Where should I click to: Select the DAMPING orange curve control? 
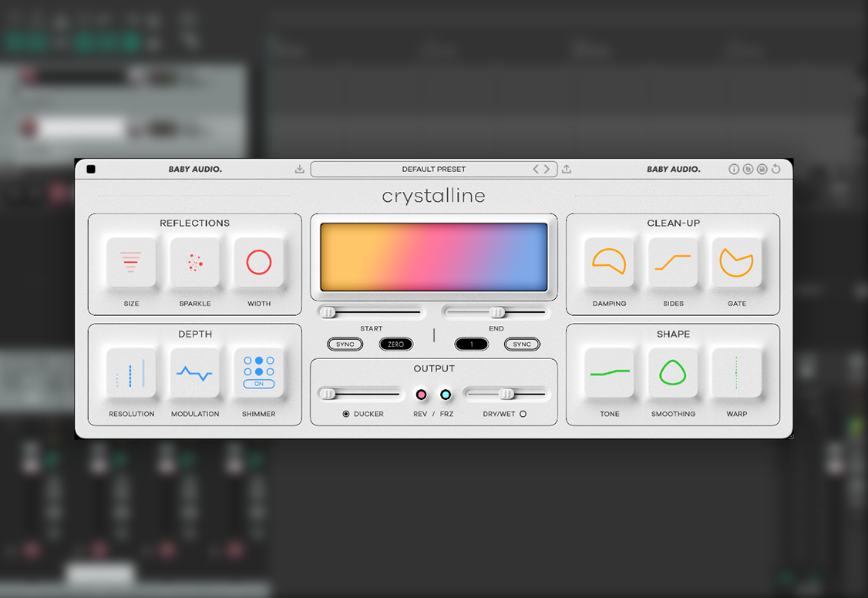(609, 262)
